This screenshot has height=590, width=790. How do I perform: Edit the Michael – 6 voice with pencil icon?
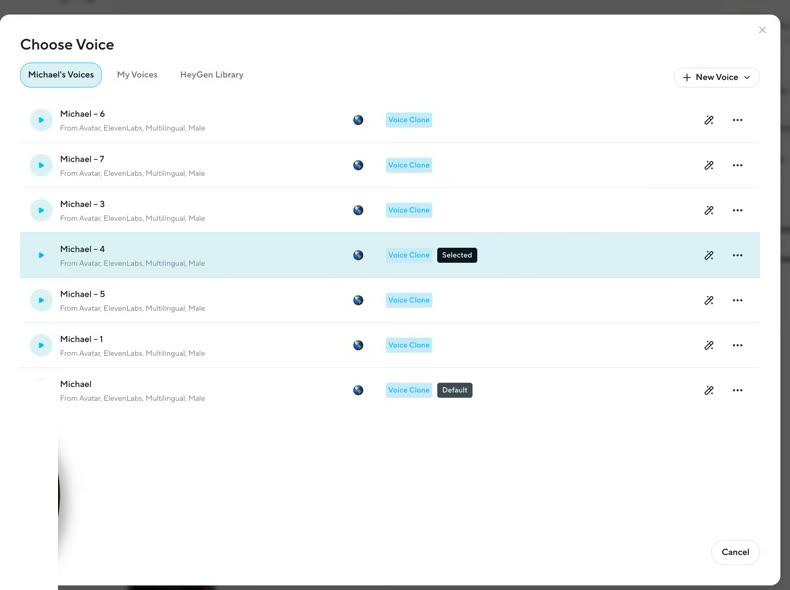[709, 120]
